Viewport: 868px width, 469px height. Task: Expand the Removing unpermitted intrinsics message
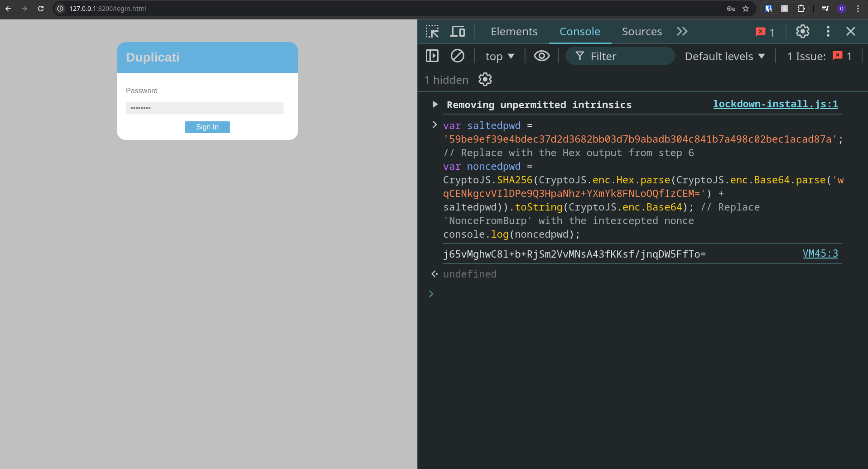(x=435, y=105)
